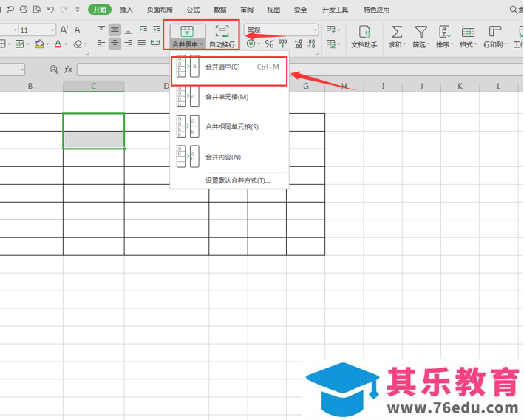Open 格式 format menu
Viewport: 524px width, 420px height.
(x=468, y=36)
